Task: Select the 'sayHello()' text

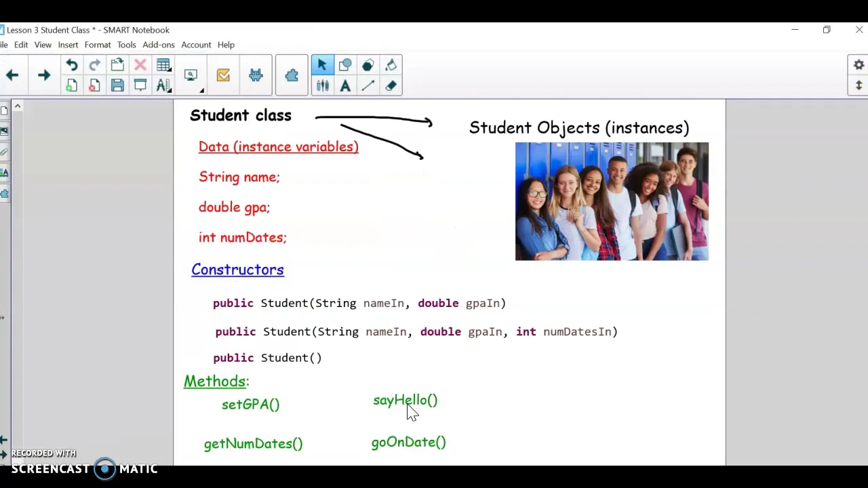Action: pos(406,401)
